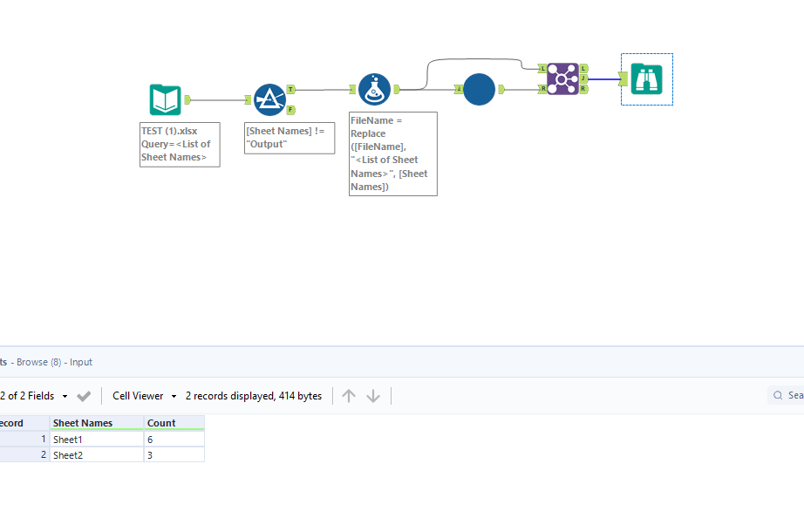The width and height of the screenshot is (804, 532).
Task: Click the Filter tool annotation box
Action: click(x=289, y=137)
